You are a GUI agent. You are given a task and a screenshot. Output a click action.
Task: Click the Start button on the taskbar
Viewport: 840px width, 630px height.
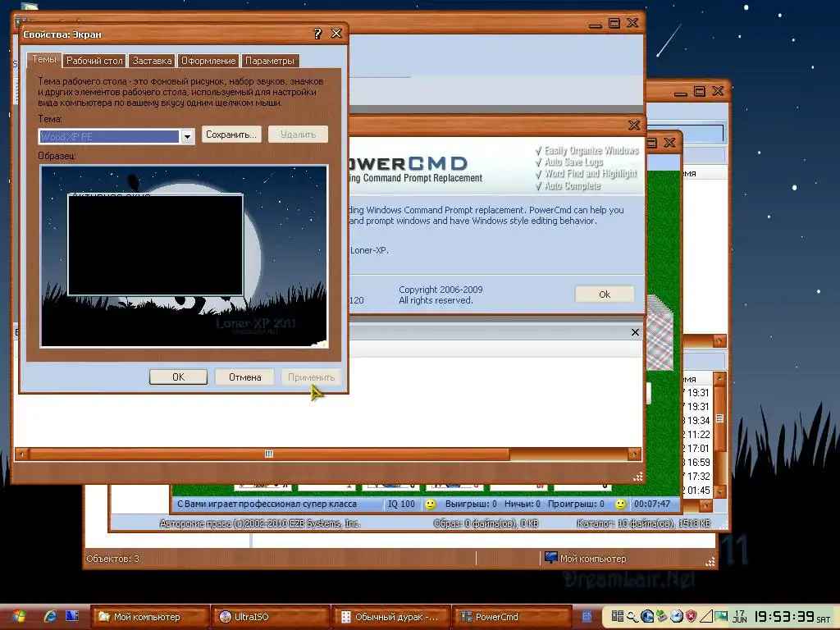coord(18,617)
